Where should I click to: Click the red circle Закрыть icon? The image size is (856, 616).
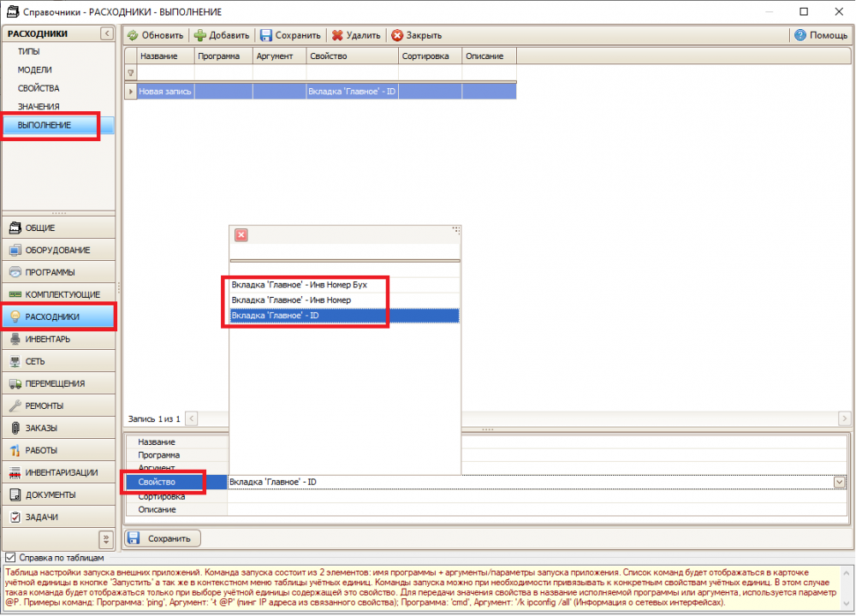397,35
